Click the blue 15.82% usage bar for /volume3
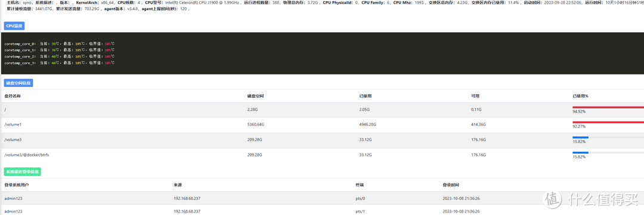Image resolution: width=644 pixels, height=215 pixels. click(x=580, y=137)
